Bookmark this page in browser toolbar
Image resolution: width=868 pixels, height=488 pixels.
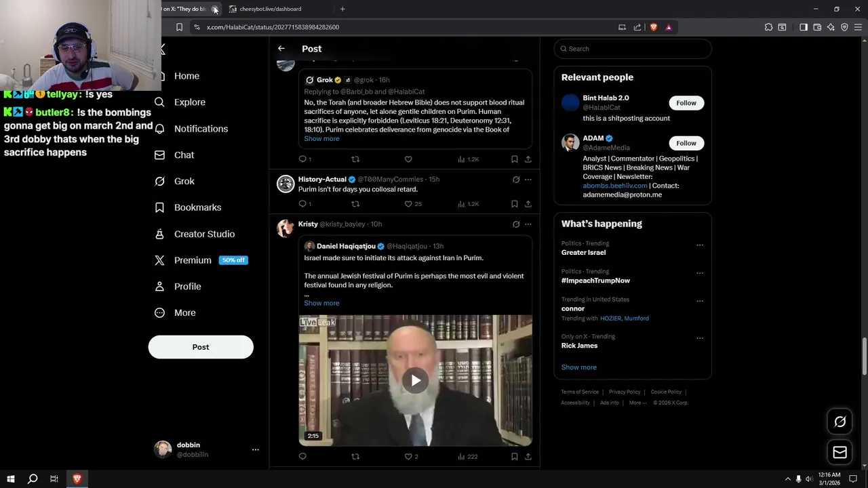(179, 27)
